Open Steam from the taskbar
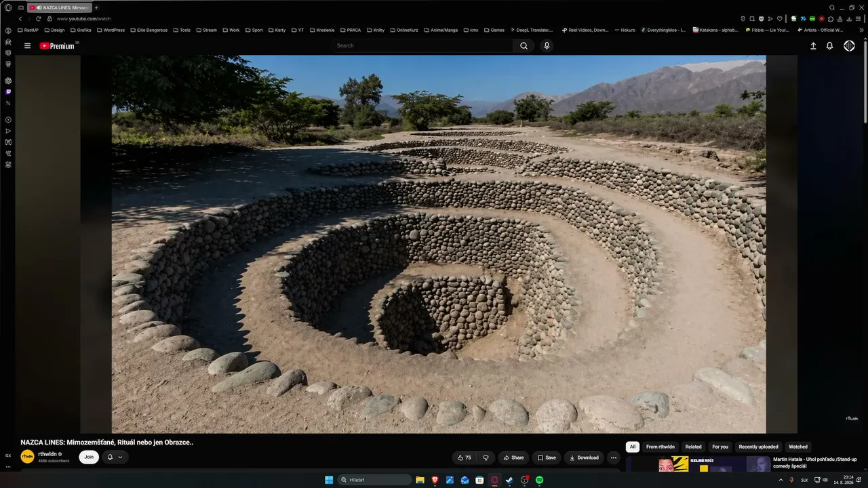This screenshot has width=868, height=488. point(509,480)
